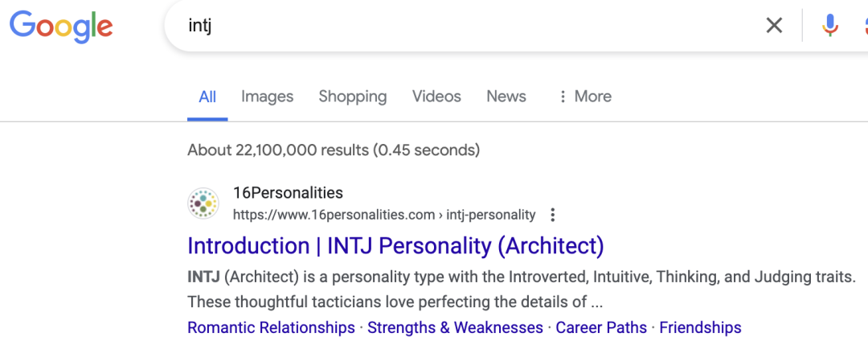Click the 16Personalities site favicon
Image resolution: width=868 pixels, height=345 pixels.
203,203
